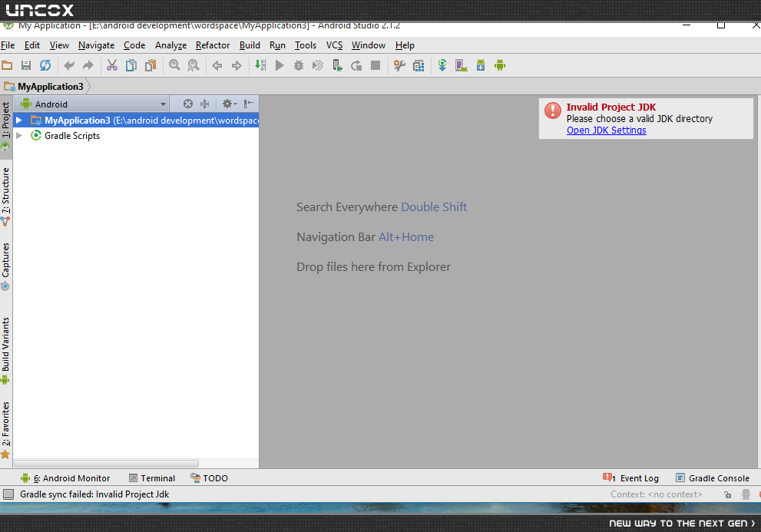This screenshot has width=761, height=532.
Task: Open the Build menu
Action: click(250, 45)
